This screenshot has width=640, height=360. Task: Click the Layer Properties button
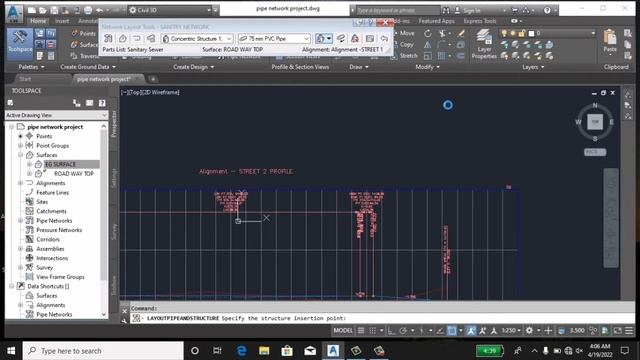484,44
